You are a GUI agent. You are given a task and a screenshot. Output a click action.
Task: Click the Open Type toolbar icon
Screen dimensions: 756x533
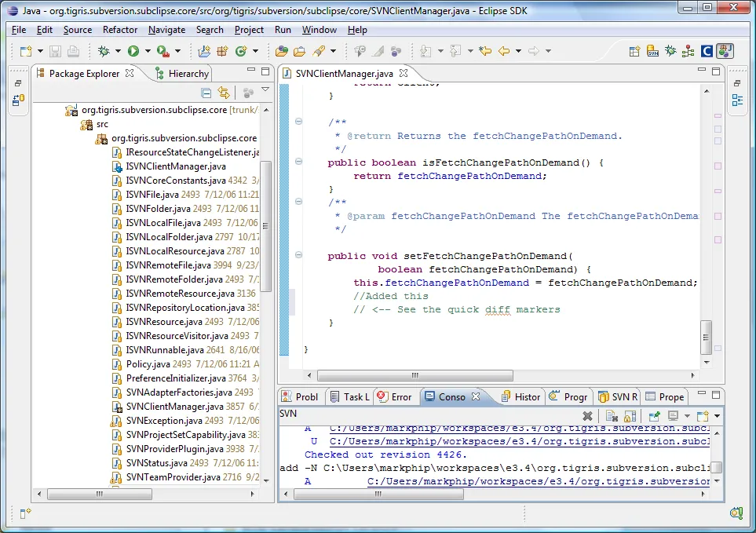tap(281, 51)
